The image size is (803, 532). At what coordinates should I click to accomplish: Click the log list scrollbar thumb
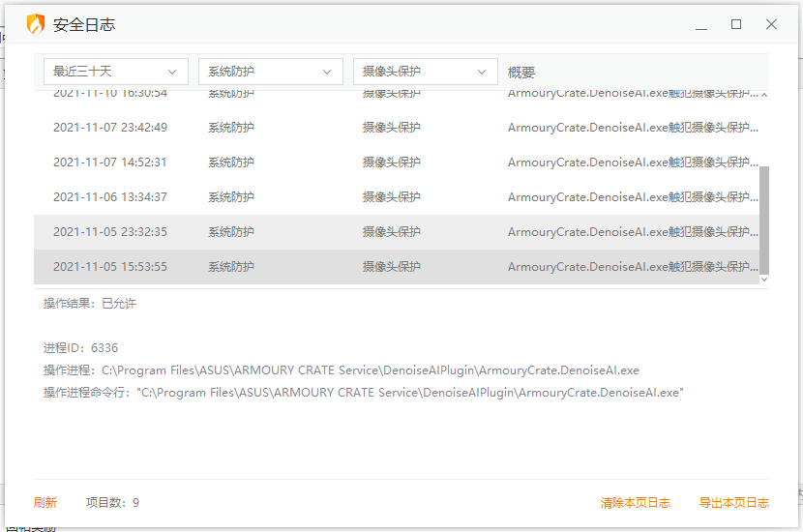point(764,221)
